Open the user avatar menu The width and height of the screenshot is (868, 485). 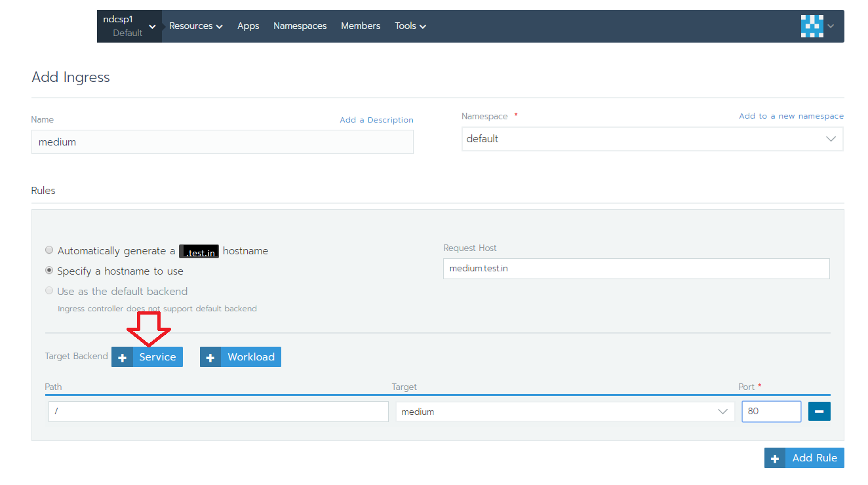[x=812, y=26]
